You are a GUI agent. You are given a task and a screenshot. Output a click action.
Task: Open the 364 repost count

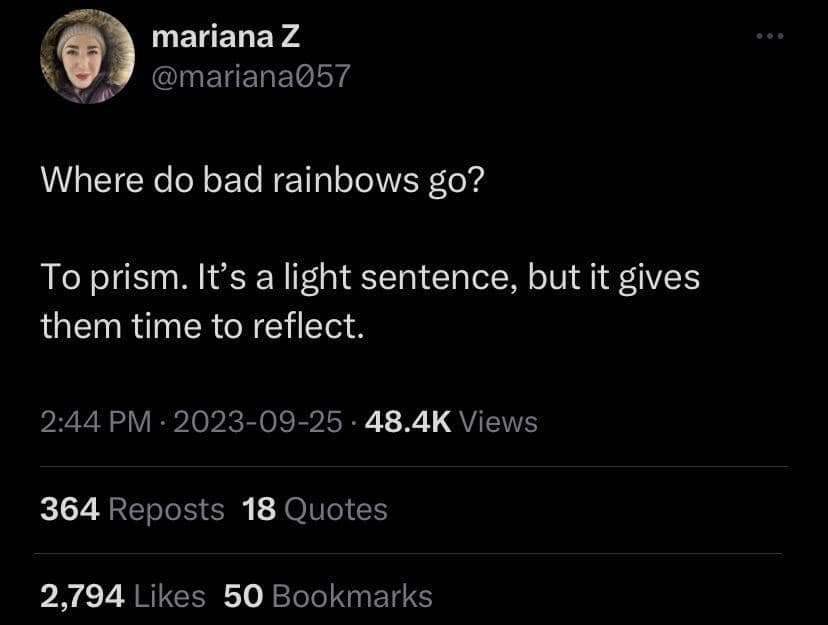point(69,509)
